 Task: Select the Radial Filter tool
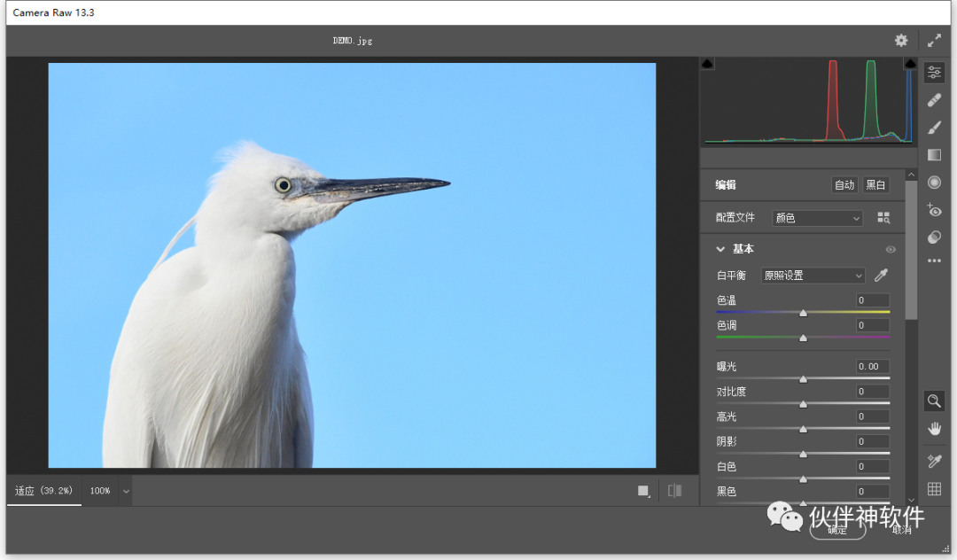click(934, 183)
